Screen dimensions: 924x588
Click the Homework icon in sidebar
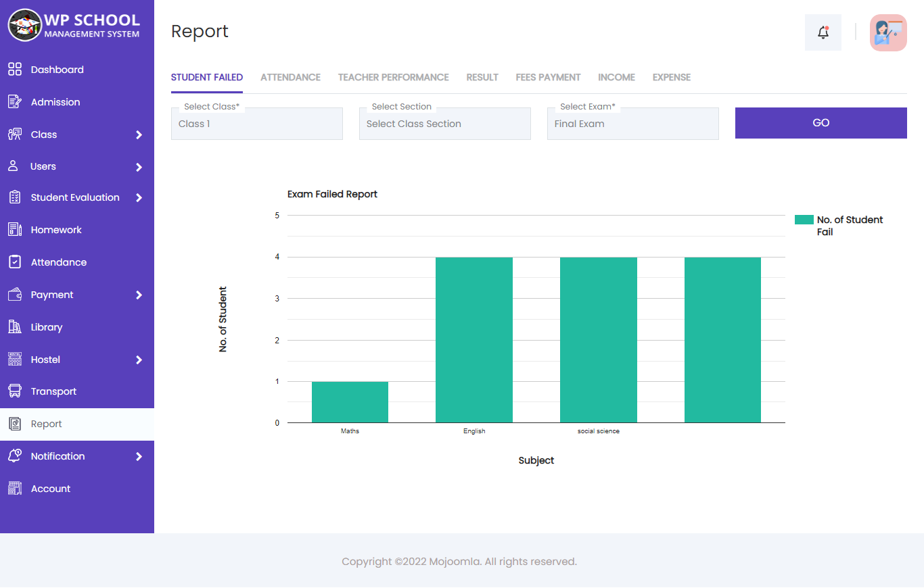(x=15, y=230)
